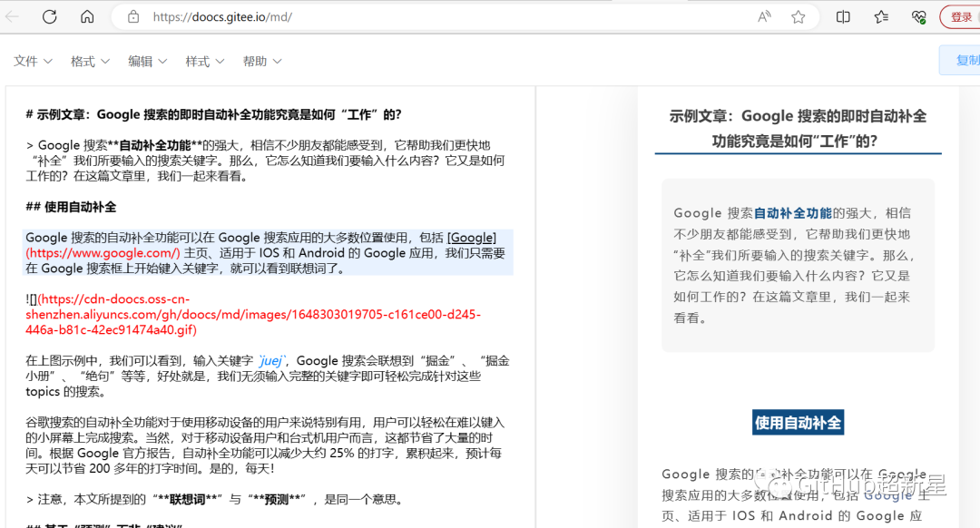Click the preview heading badge '使用自动补全'

click(799, 423)
